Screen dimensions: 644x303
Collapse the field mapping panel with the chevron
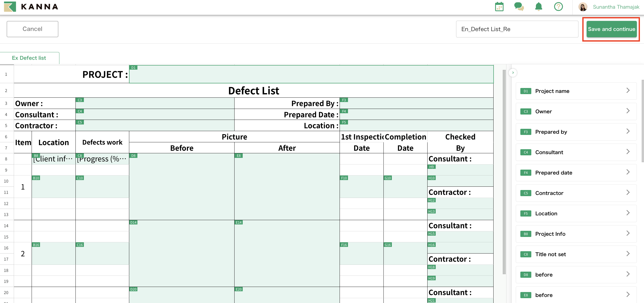pyautogui.click(x=512, y=73)
